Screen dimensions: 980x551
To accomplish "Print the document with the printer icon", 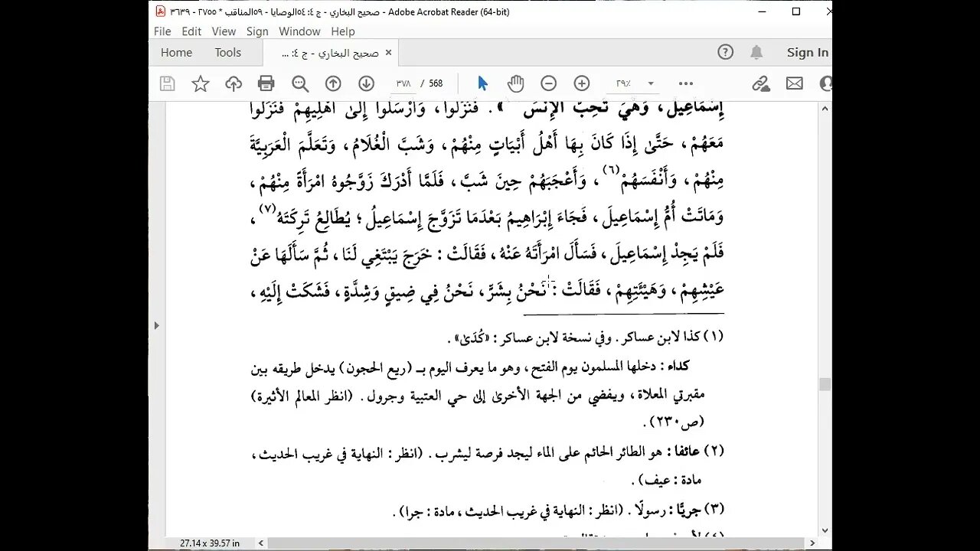I will click(266, 83).
